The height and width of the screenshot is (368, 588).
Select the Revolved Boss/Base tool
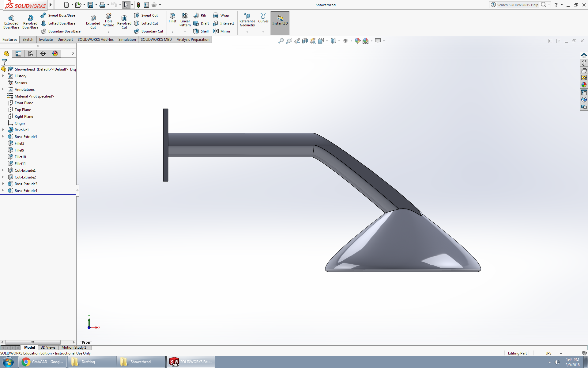(x=30, y=22)
